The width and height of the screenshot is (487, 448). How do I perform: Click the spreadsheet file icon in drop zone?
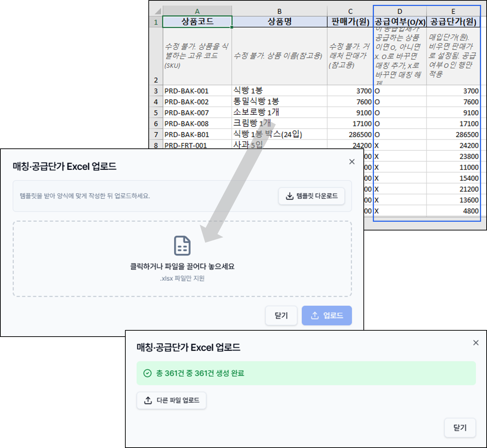(182, 245)
